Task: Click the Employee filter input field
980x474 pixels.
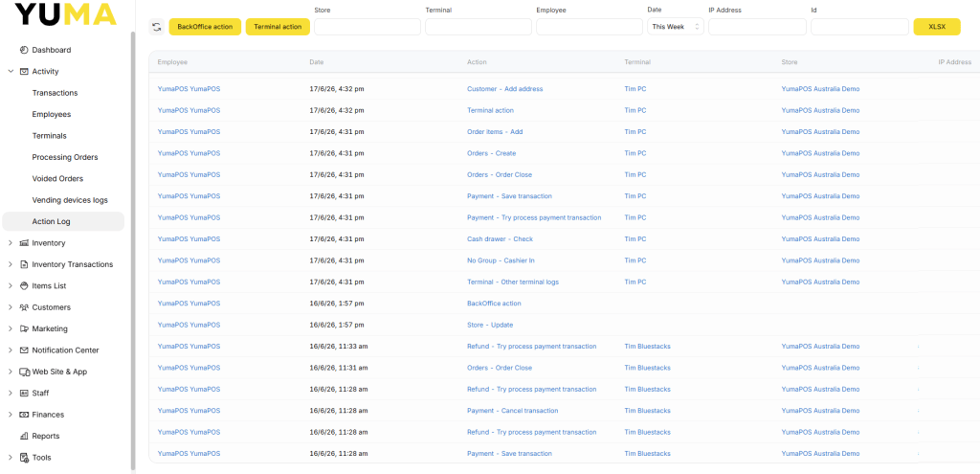Action: click(590, 27)
